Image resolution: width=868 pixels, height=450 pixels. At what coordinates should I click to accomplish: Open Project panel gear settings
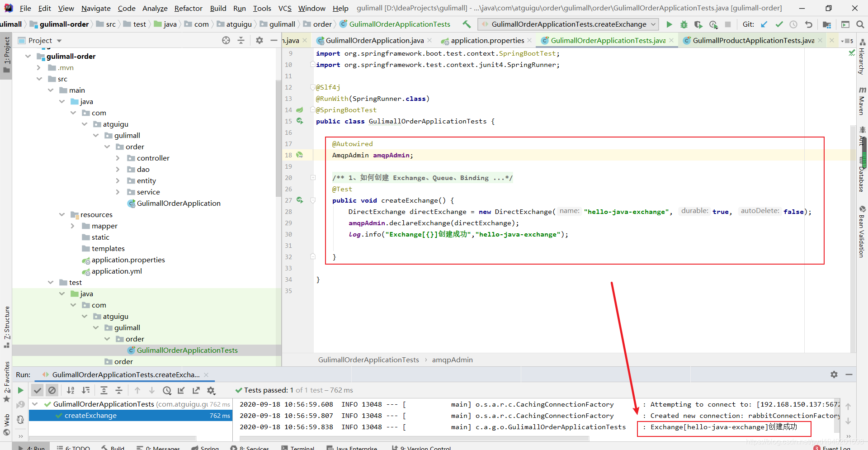[259, 40]
